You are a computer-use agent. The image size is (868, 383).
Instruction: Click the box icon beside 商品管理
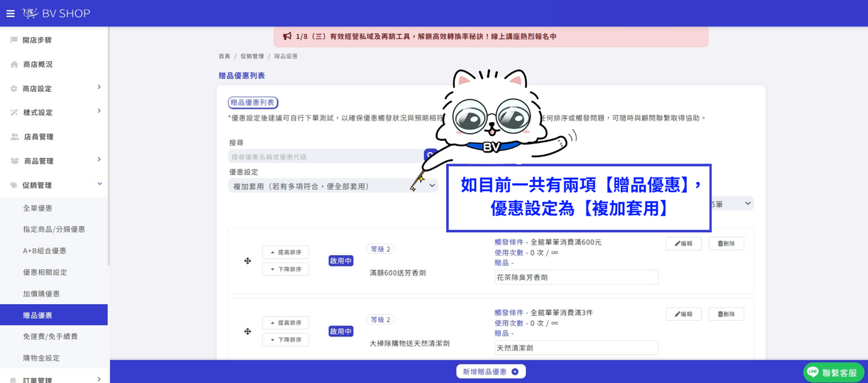pos(14,161)
